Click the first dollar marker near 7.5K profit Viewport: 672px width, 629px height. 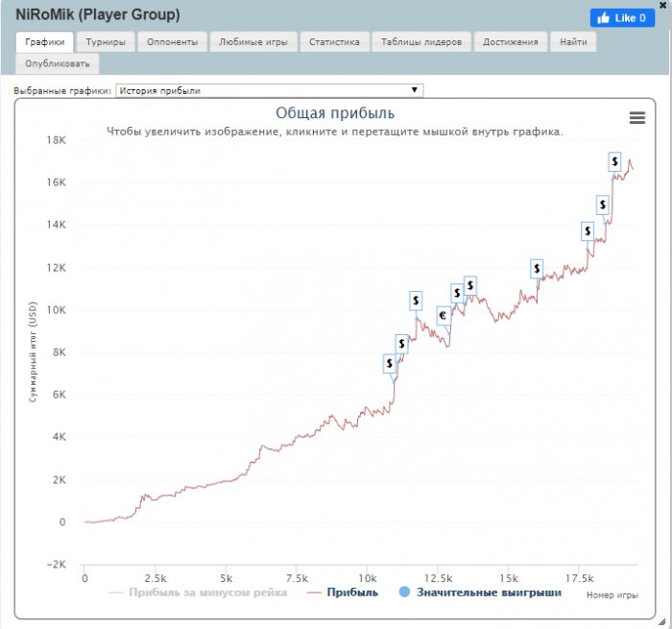pyautogui.click(x=390, y=363)
